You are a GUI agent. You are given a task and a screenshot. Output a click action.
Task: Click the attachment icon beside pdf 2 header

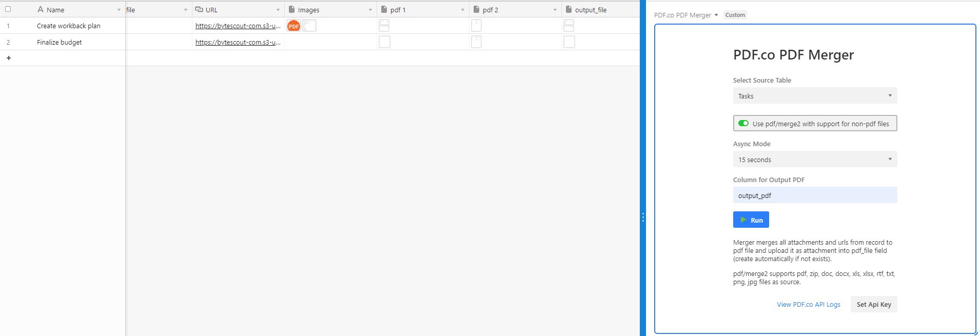click(476, 9)
